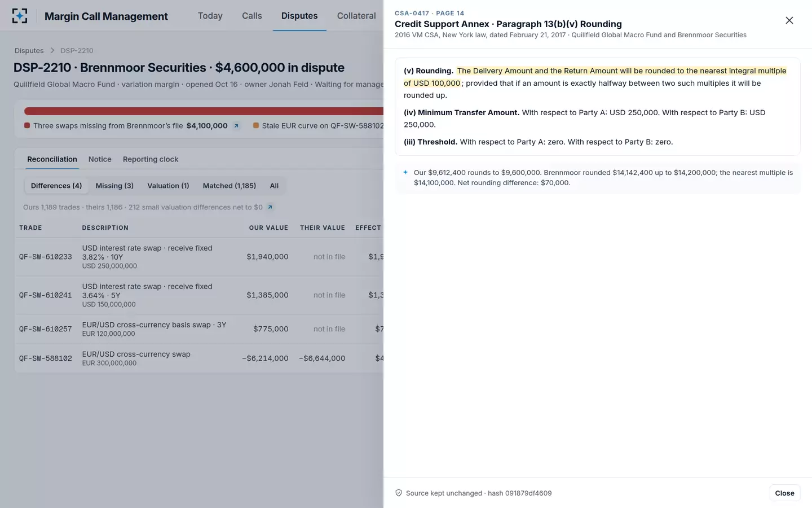Screen dimensions: 812x508
Task: Click the shield icon next to Source kept unchanged
Action: pos(399,493)
